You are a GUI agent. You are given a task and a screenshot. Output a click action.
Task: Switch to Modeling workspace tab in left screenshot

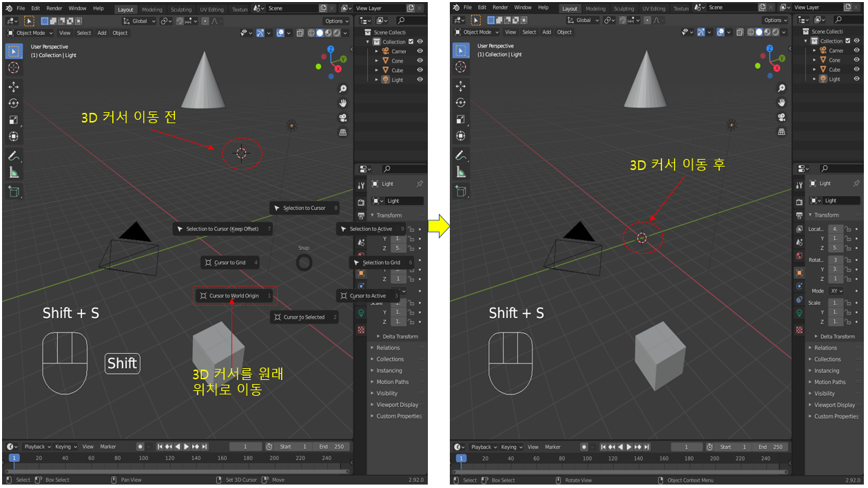[x=152, y=10]
